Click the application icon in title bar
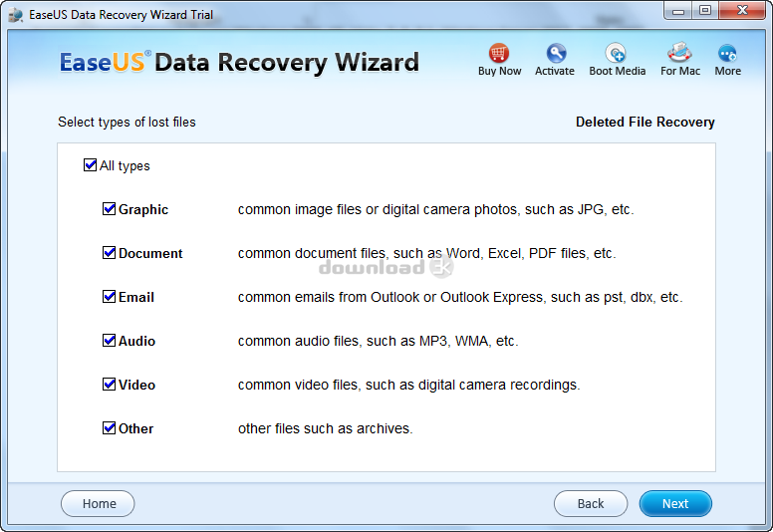 click(x=16, y=15)
